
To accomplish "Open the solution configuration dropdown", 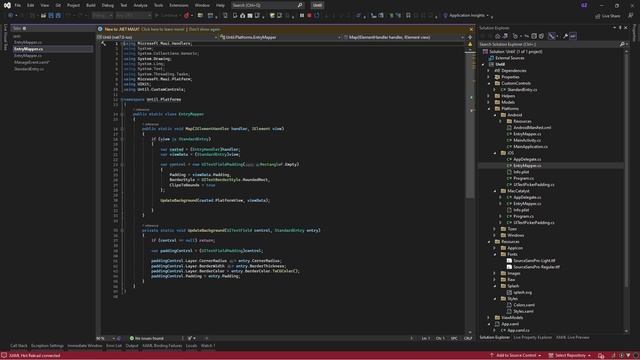I will [102, 16].
